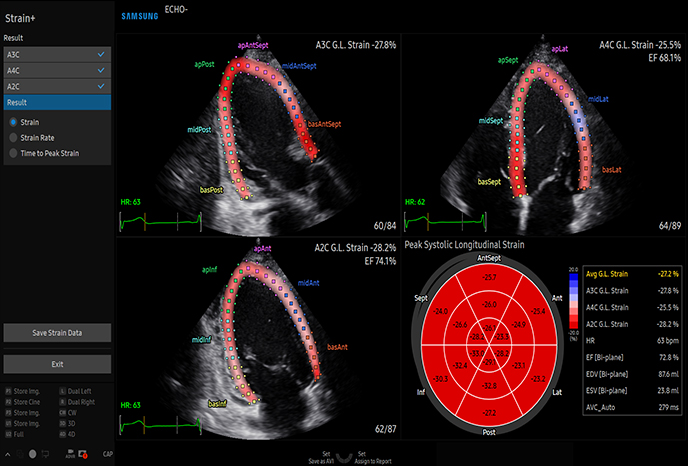The image size is (688, 466).
Task: Click the P2 Store Cine shortcut icon
Action: (x=9, y=402)
